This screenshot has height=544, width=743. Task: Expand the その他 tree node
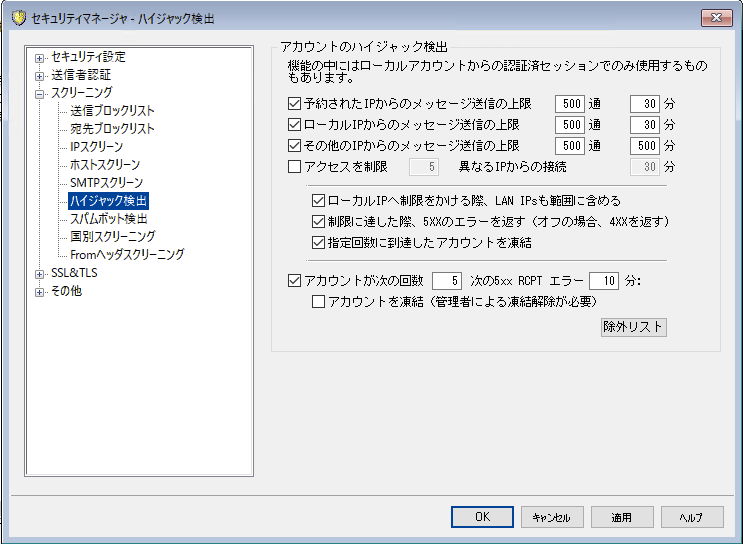coord(40,291)
